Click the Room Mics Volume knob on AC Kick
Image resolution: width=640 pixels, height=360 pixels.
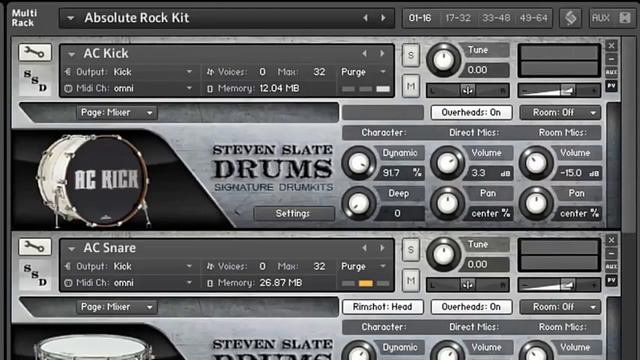pos(536,163)
